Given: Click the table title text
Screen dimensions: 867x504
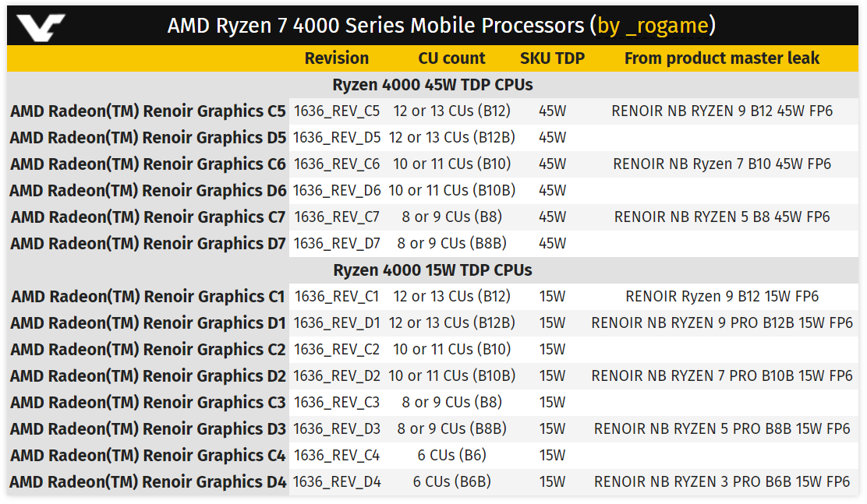Looking at the screenshot, I should click(441, 26).
